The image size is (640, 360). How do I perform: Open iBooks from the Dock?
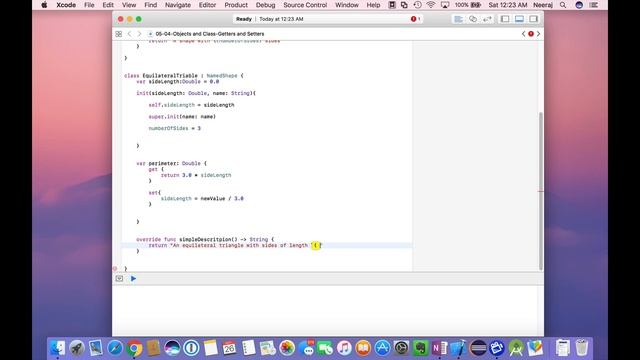(363, 348)
